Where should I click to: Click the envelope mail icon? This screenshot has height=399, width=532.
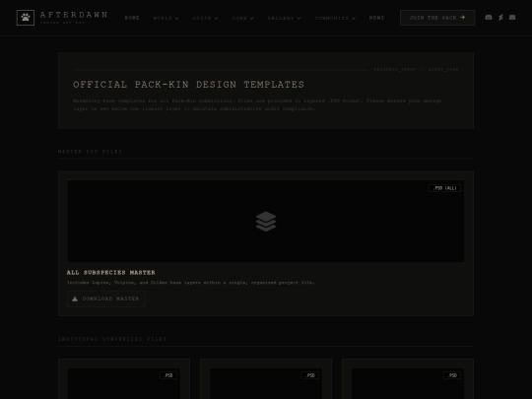point(512,18)
